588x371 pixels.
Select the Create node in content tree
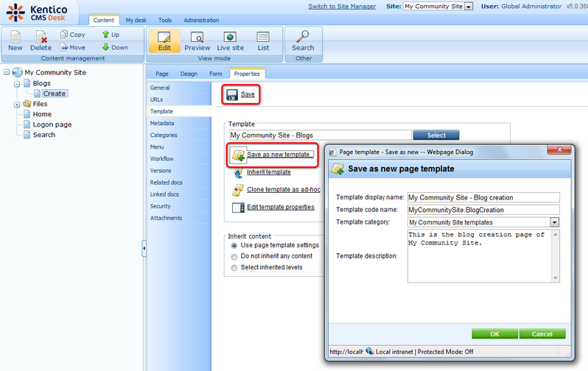(55, 93)
